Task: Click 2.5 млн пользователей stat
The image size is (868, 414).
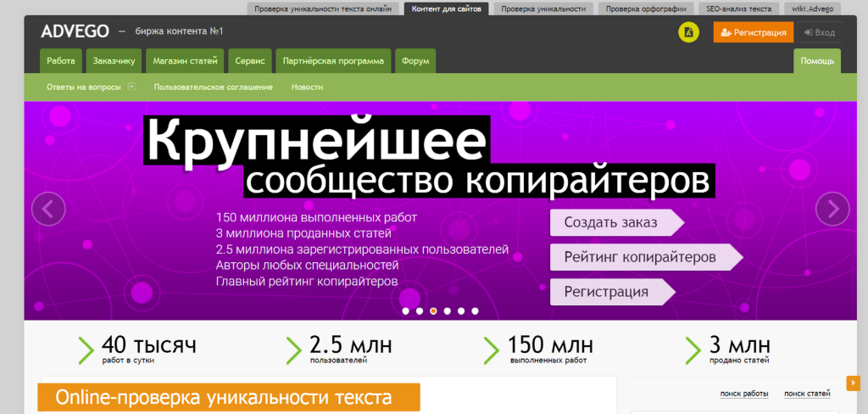Action: point(350,350)
